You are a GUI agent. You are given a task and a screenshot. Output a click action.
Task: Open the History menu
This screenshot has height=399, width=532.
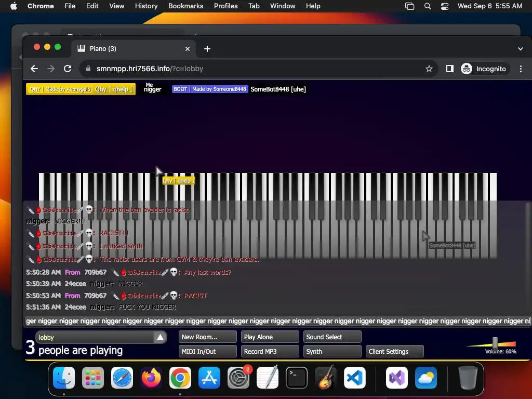(x=146, y=6)
